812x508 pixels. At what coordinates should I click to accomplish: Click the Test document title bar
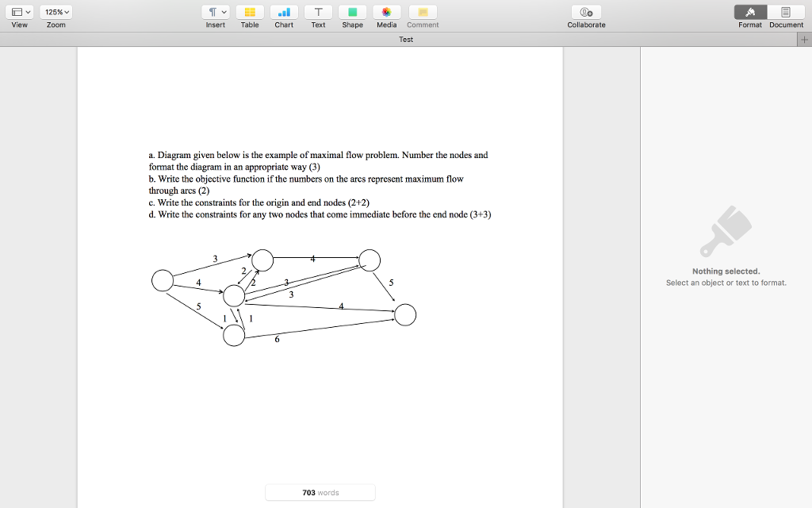[405, 40]
